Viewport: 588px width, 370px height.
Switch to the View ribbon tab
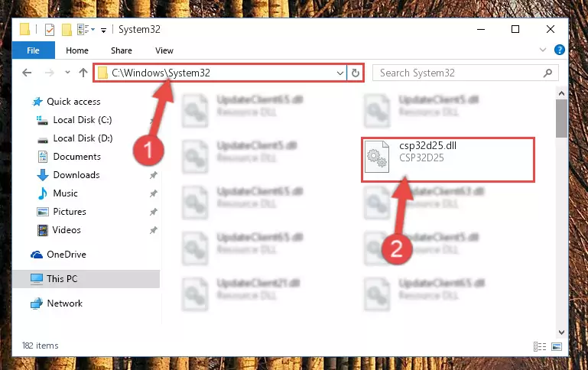164,50
